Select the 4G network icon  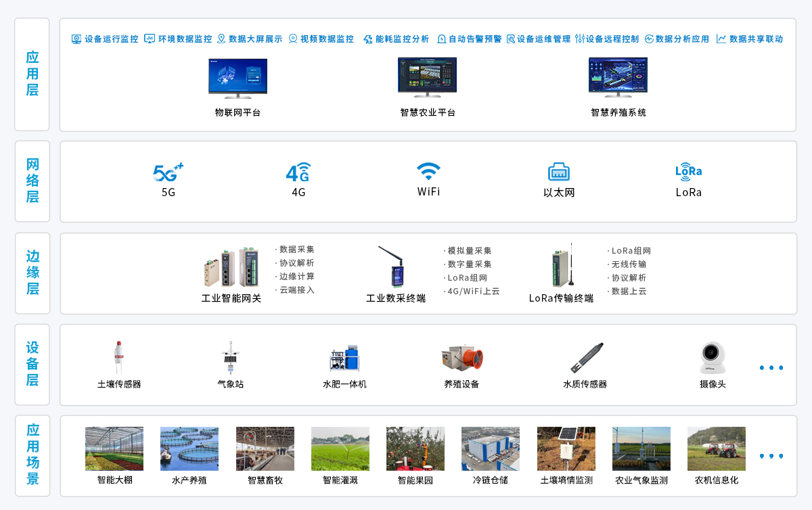click(x=298, y=172)
